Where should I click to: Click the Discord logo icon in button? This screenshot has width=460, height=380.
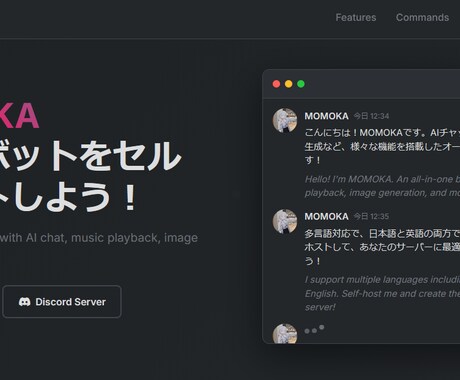[25, 302]
